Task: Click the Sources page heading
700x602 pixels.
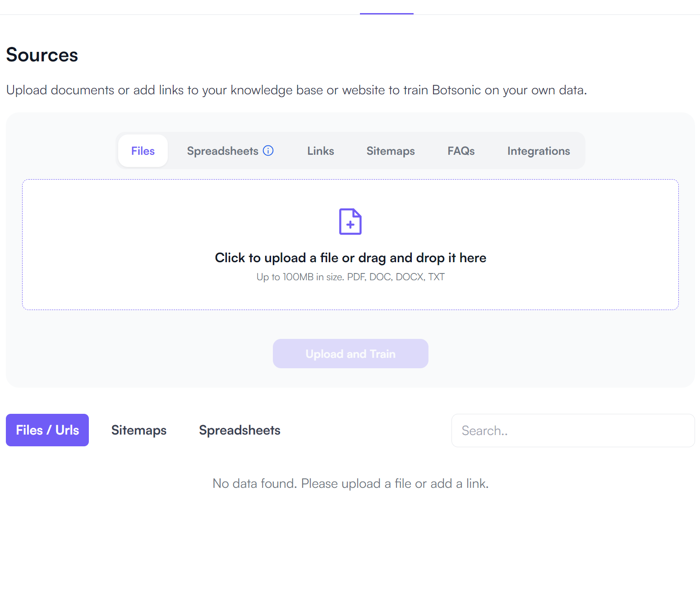Action: (x=42, y=55)
